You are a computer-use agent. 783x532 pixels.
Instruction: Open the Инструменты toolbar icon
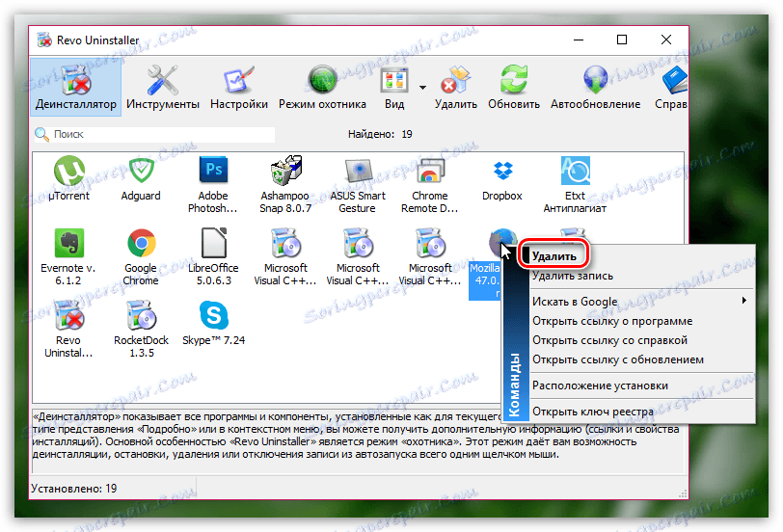[x=163, y=88]
